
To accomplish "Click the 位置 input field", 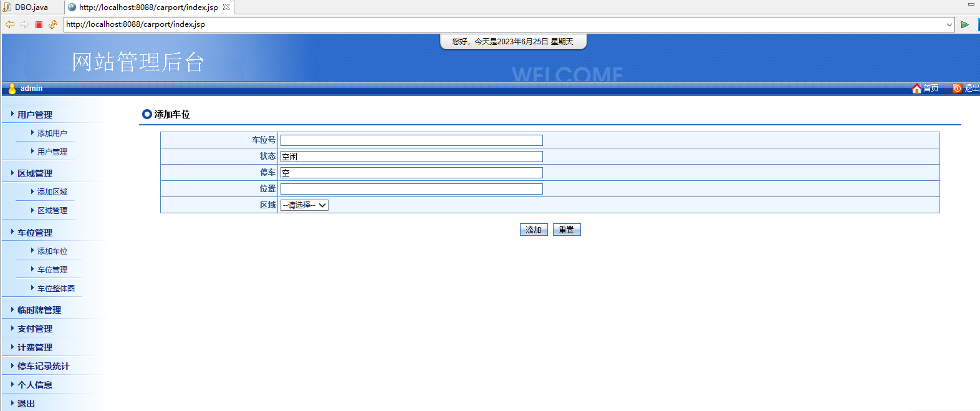I will tap(411, 189).
